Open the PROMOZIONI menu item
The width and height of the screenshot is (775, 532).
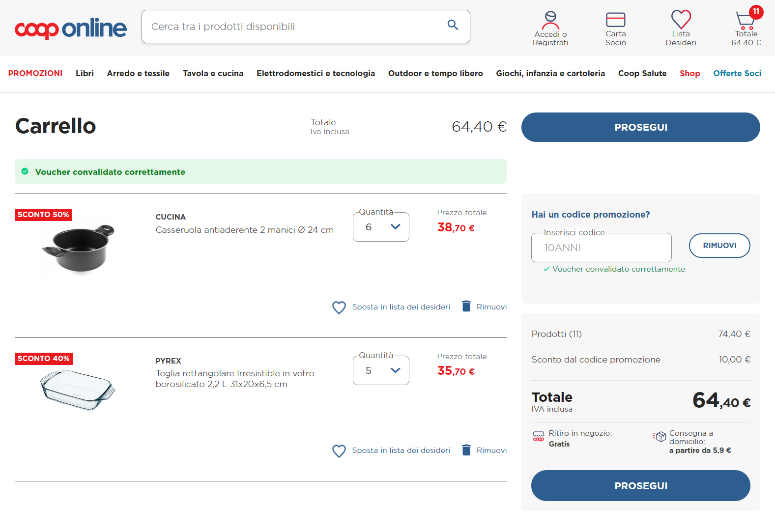(x=35, y=73)
